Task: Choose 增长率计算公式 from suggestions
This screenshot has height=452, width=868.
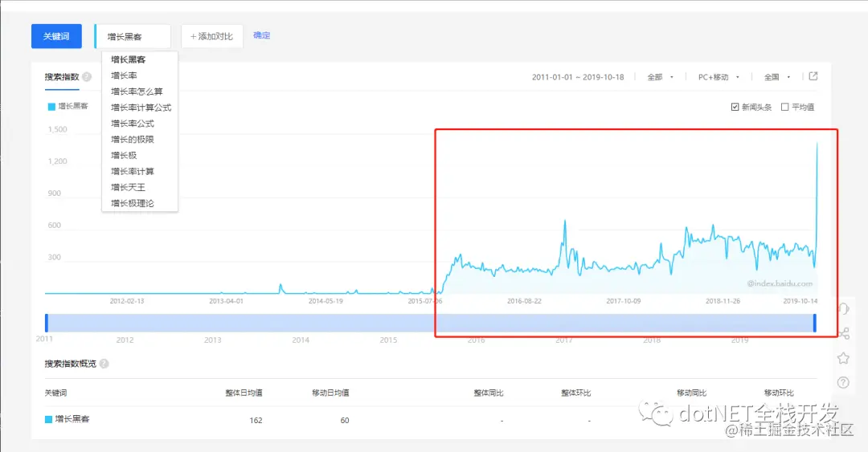Action: pyautogui.click(x=141, y=108)
